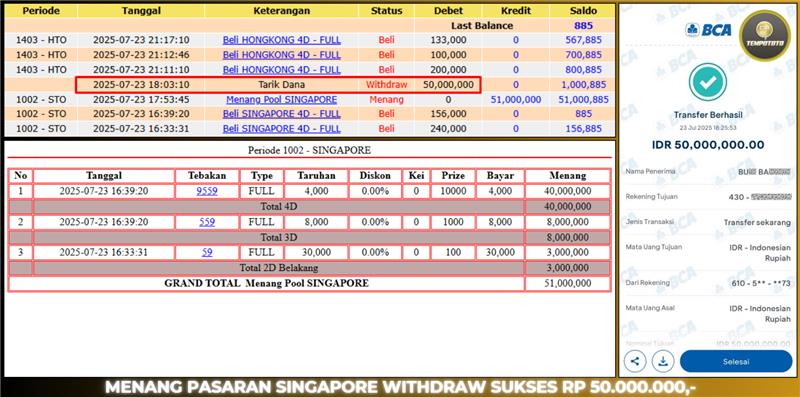This screenshot has height=397, width=800.
Task: Click tebakan number 9559 link
Action: click(x=207, y=191)
